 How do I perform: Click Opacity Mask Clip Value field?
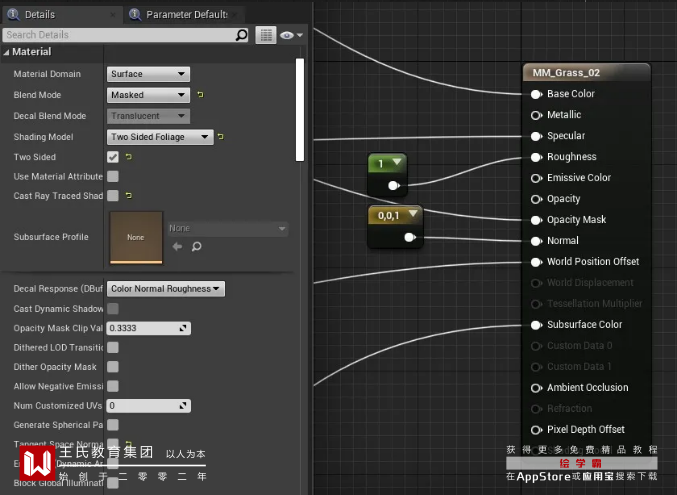(149, 328)
